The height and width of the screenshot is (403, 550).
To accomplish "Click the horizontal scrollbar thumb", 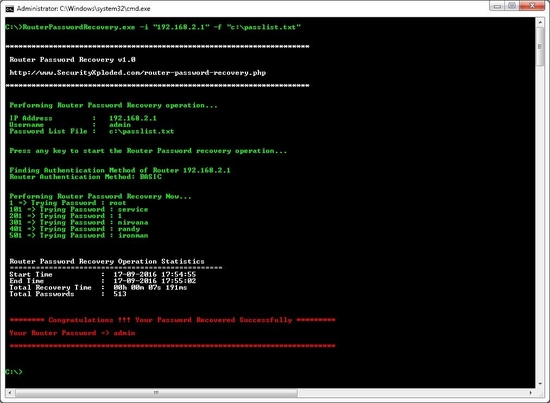I will coord(156,392).
